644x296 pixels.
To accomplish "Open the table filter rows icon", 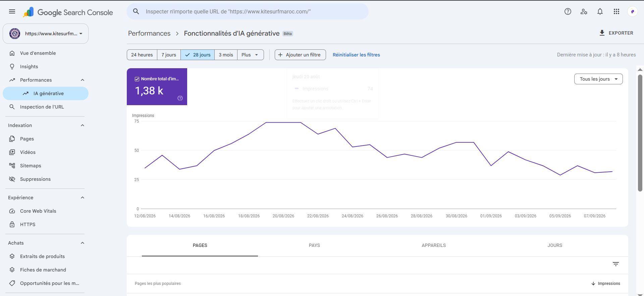I will (616, 264).
